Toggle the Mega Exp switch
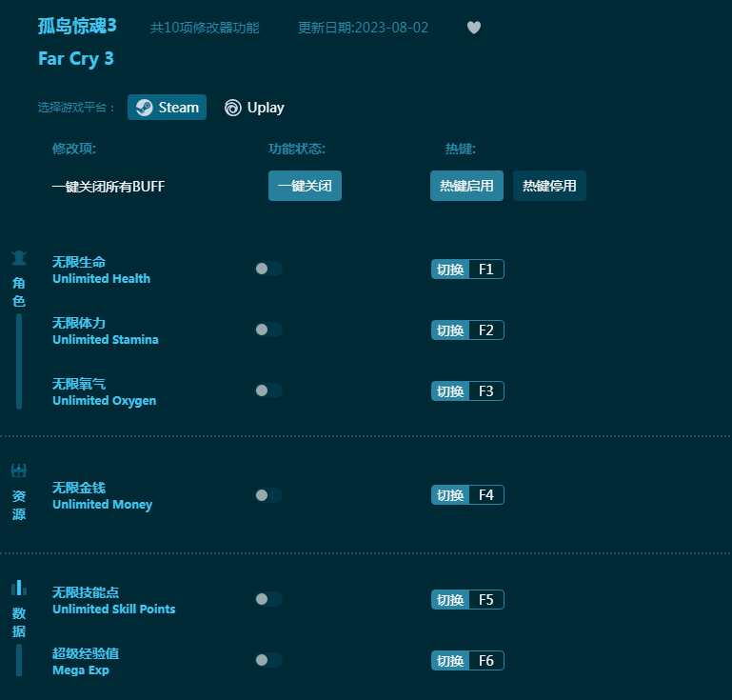This screenshot has height=700, width=732. click(268, 660)
